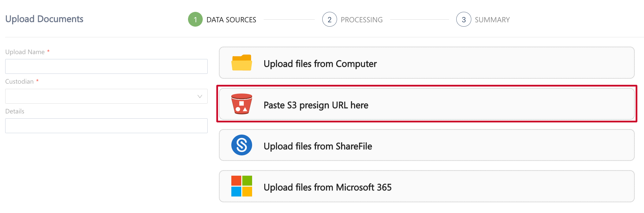Click the yellow folder icon
This screenshot has width=644, height=213.
(x=241, y=63)
